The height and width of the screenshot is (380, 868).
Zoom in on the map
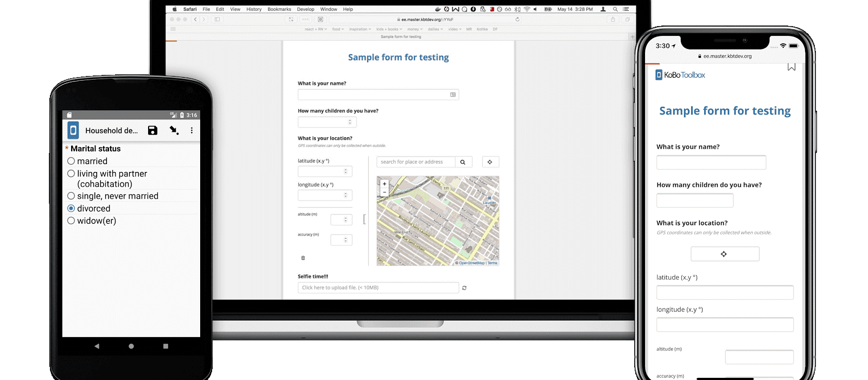(x=385, y=184)
